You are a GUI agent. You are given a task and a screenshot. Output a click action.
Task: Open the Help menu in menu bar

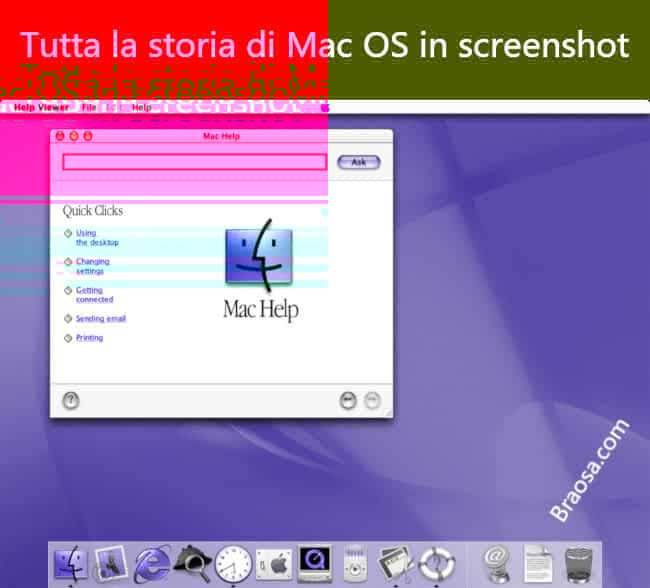(142, 107)
